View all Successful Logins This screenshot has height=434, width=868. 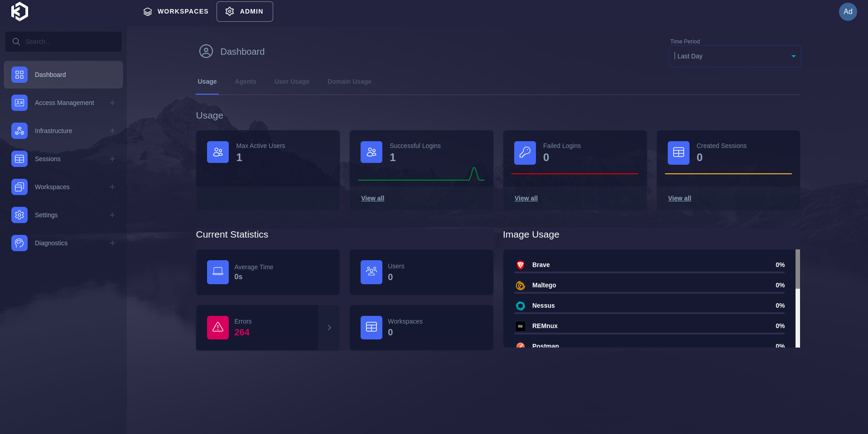point(372,198)
